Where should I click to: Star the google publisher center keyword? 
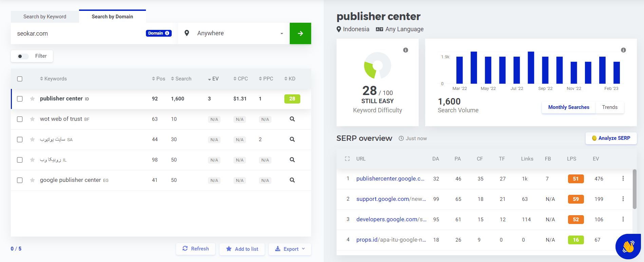32,180
